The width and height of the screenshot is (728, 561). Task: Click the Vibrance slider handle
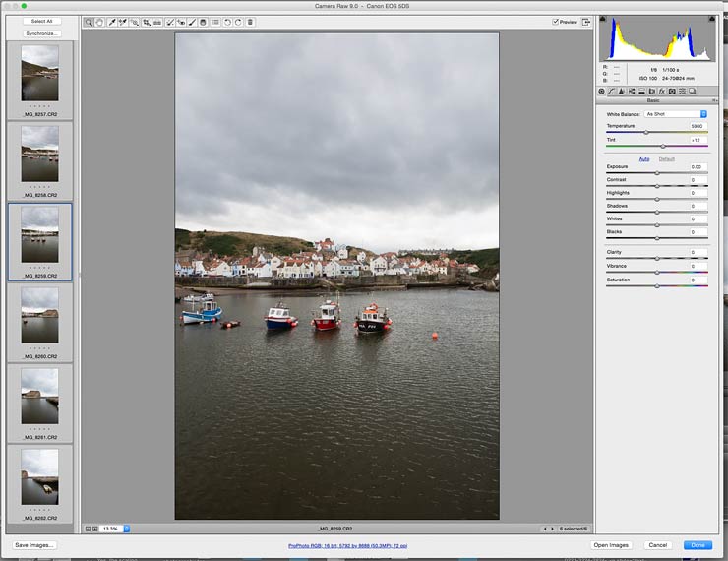coord(657,273)
